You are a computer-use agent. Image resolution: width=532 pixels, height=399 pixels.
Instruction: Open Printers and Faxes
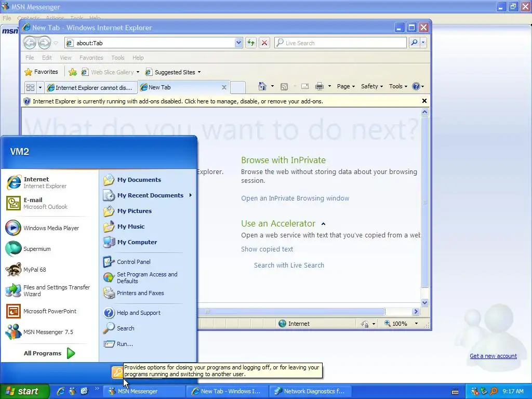pyautogui.click(x=134, y=293)
